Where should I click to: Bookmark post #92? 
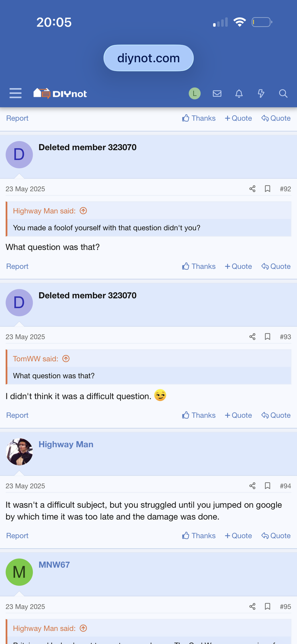[x=267, y=189]
